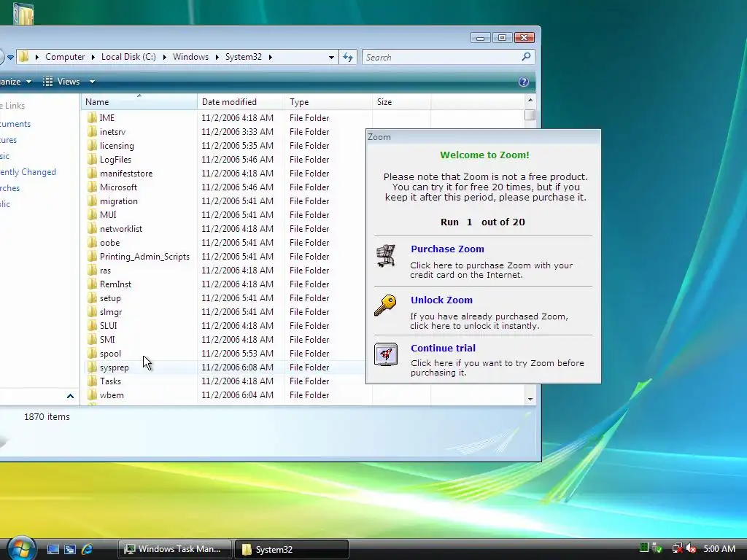
Task: Expand the arrow after Windows in the address bar
Action: coord(217,57)
